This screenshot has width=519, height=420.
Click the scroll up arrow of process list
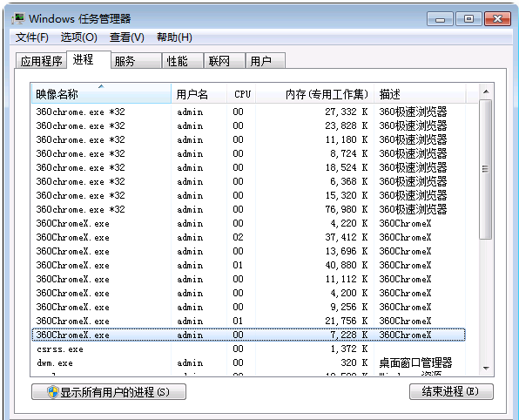point(486,91)
